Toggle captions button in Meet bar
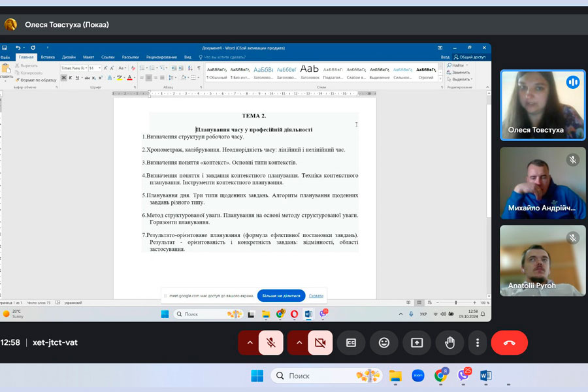Screen dimensions: 588x392 (x=351, y=342)
